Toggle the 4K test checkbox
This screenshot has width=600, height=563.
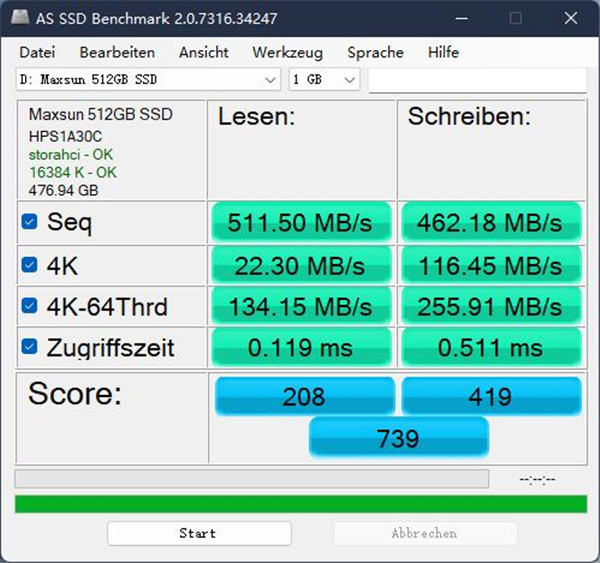tap(30, 266)
